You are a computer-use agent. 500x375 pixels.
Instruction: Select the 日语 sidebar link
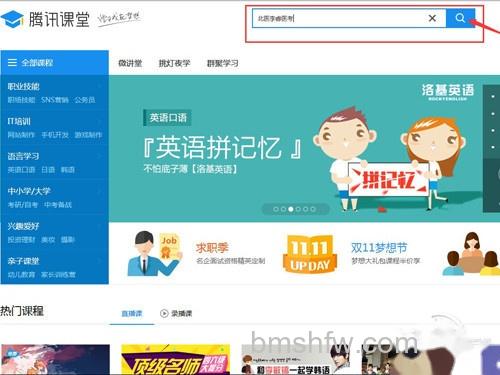(x=48, y=170)
